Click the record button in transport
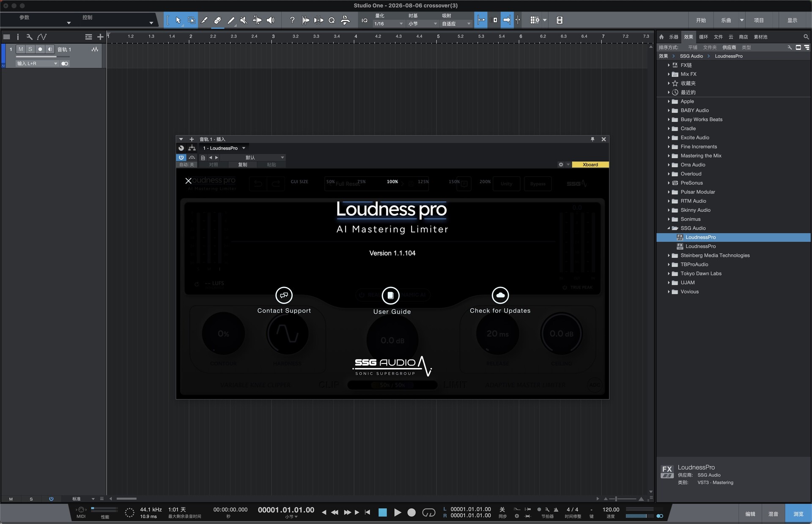812x524 pixels. point(411,513)
